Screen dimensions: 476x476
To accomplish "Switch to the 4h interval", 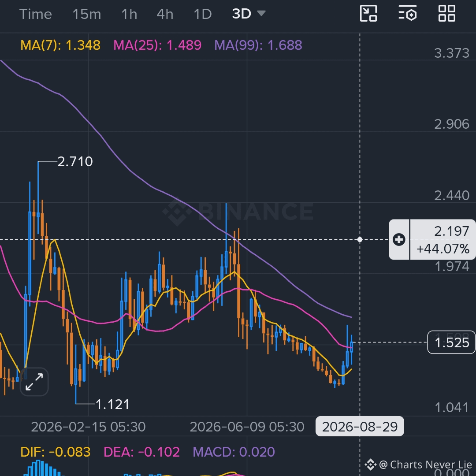I will (165, 14).
